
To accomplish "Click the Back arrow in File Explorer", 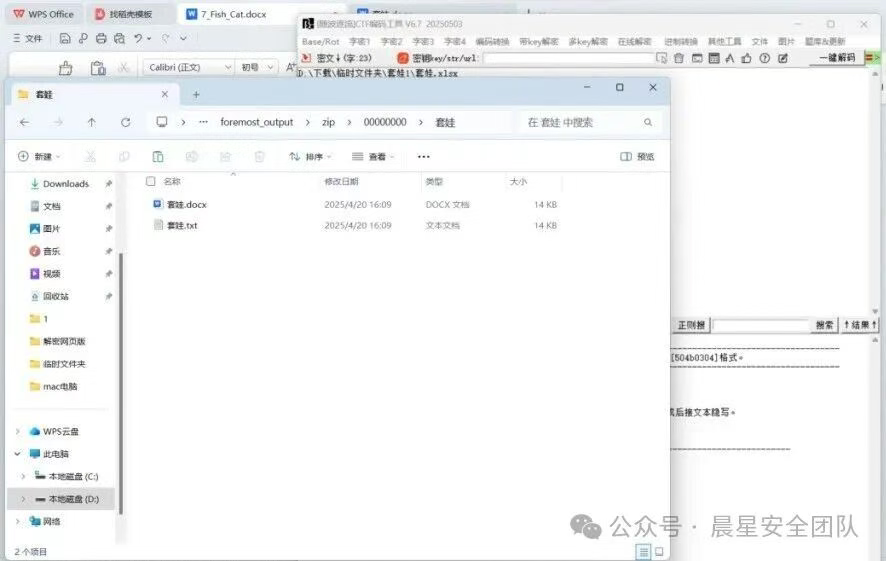I will pos(24,122).
